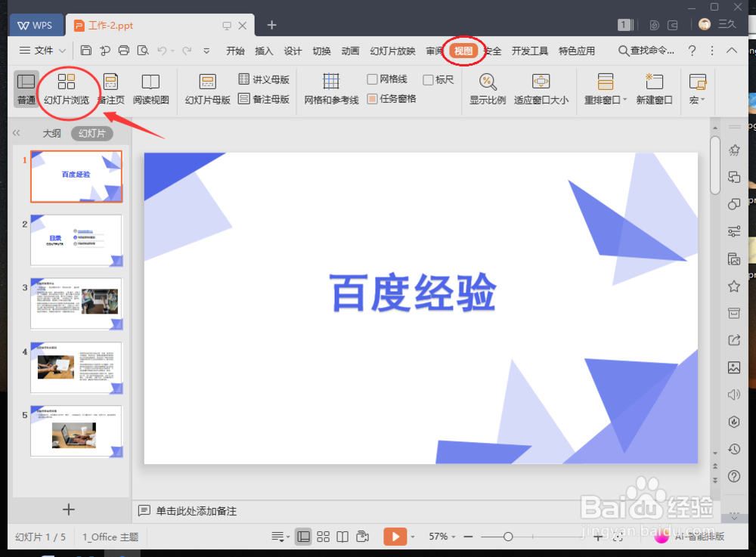Open the share export icon in right sidebar
This screenshot has height=557, width=756.
pyautogui.click(x=734, y=340)
